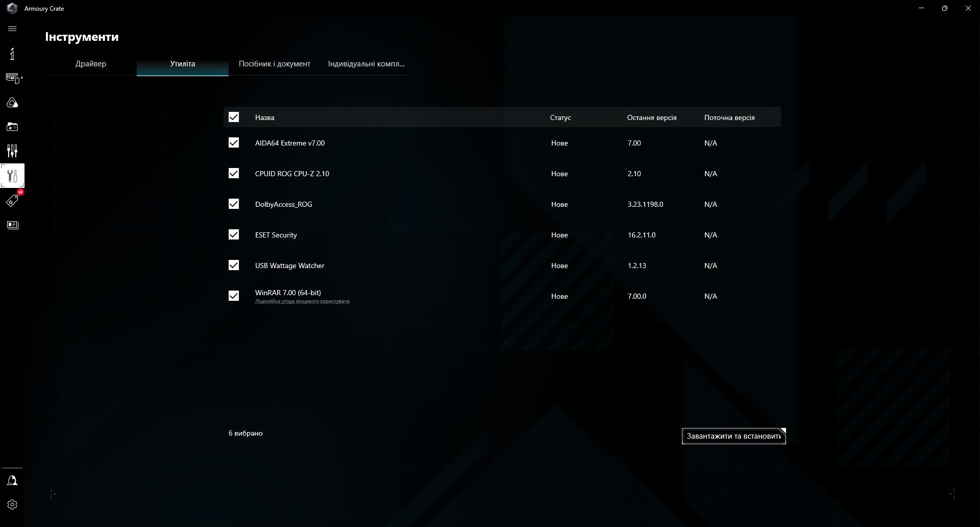Open the Devices keyboard sidebar icon
Image resolution: width=980 pixels, height=527 pixels.
(13, 78)
